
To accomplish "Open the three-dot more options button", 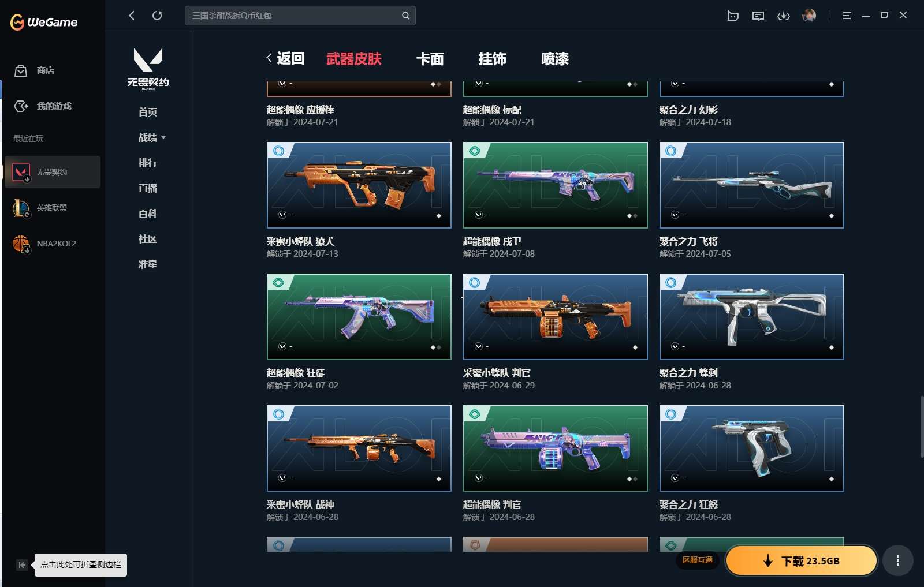I will (897, 560).
